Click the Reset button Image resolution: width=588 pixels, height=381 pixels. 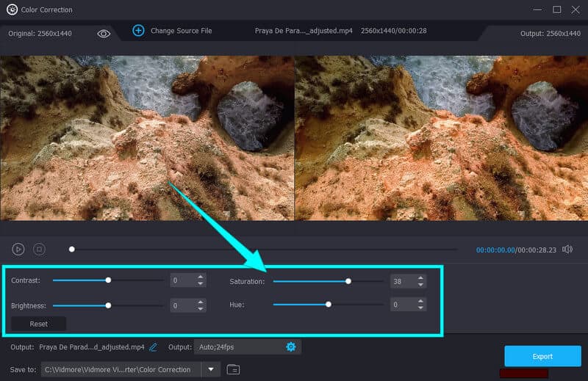click(38, 324)
